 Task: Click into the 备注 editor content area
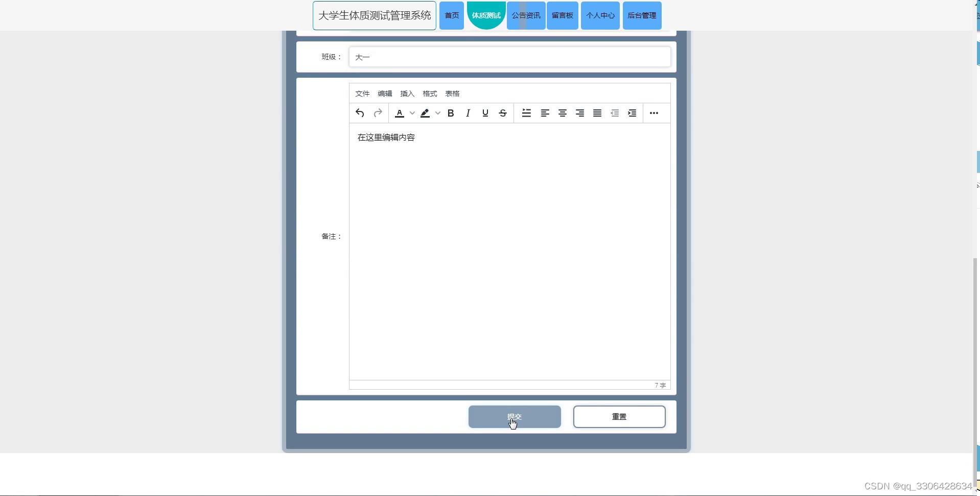[510, 252]
